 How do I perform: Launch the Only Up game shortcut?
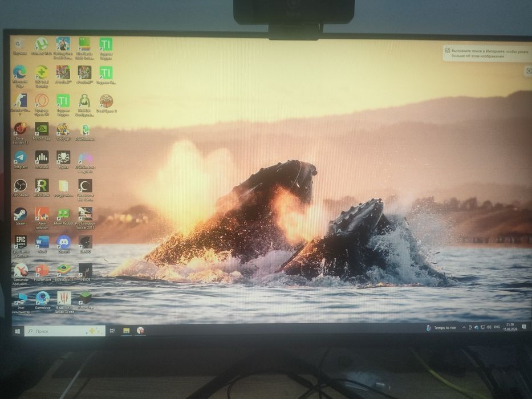pyautogui.click(x=63, y=132)
